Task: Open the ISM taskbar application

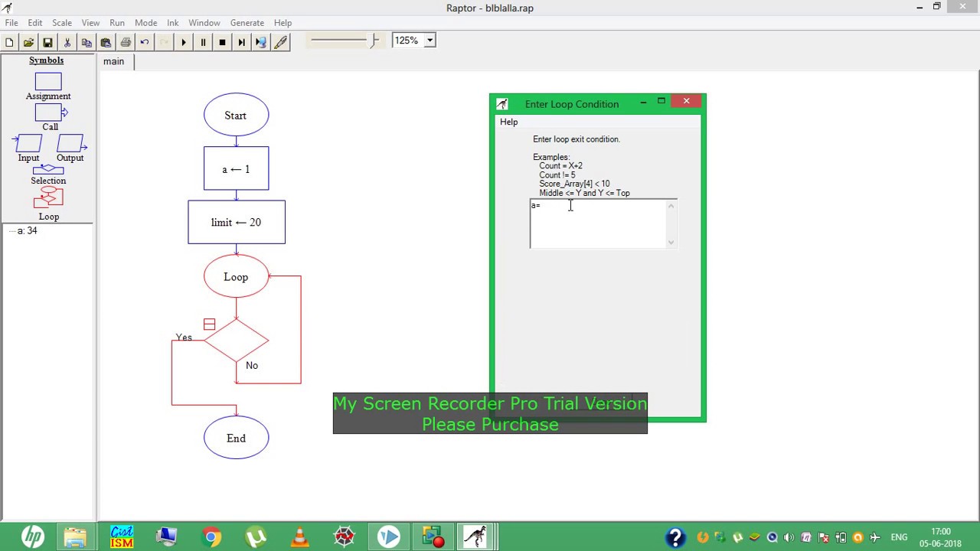Action: coord(122,537)
